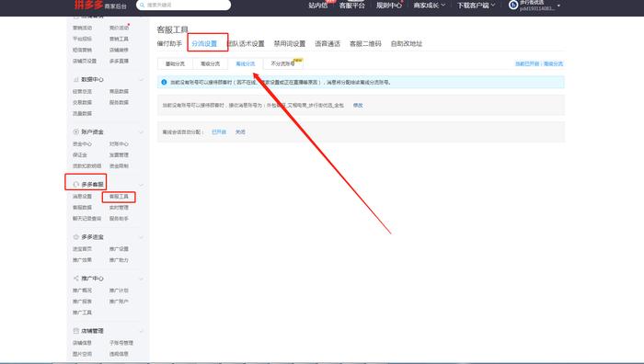Click the 拼多多 商家后台 logo

pos(100,5)
